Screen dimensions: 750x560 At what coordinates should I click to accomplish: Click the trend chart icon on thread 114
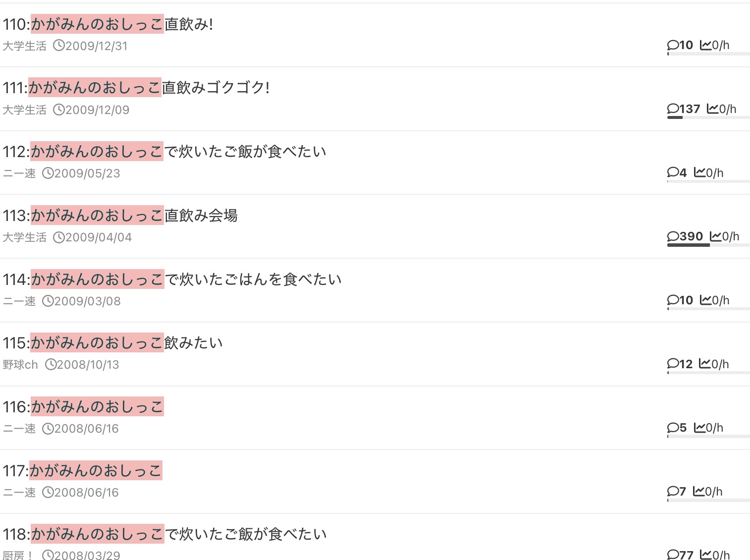tap(705, 300)
